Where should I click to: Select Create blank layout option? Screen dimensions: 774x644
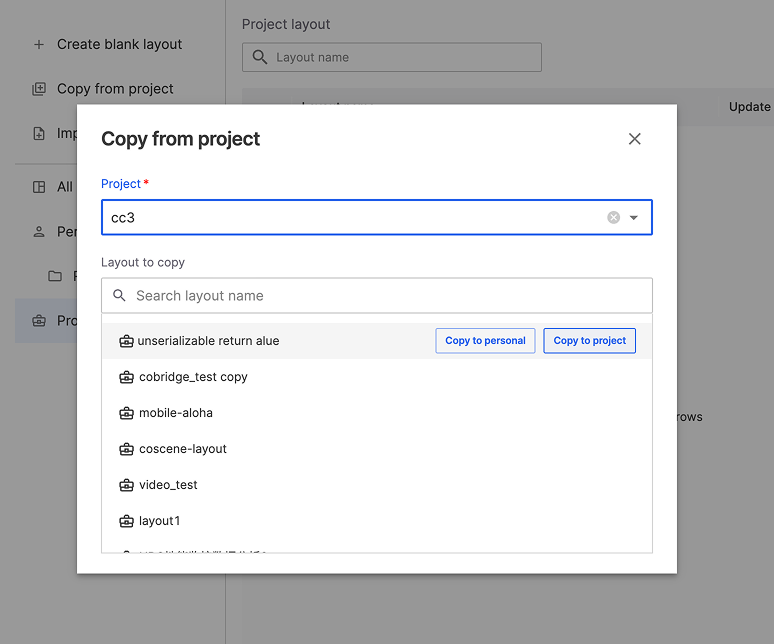(x=119, y=44)
